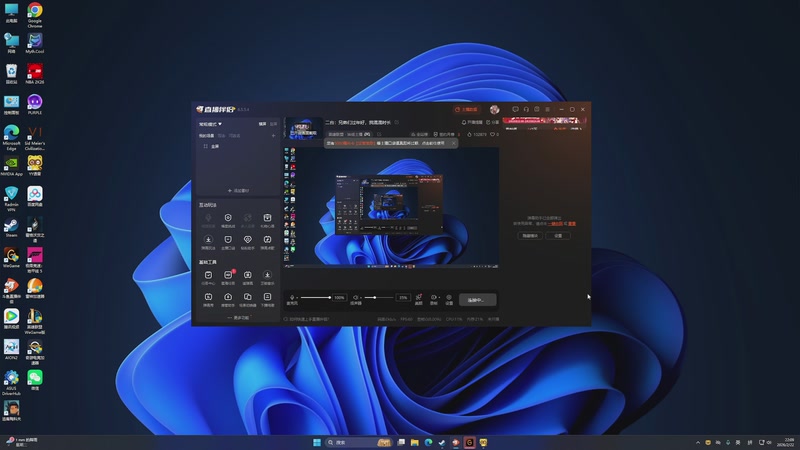Click the share button beside the bell

tap(492, 122)
